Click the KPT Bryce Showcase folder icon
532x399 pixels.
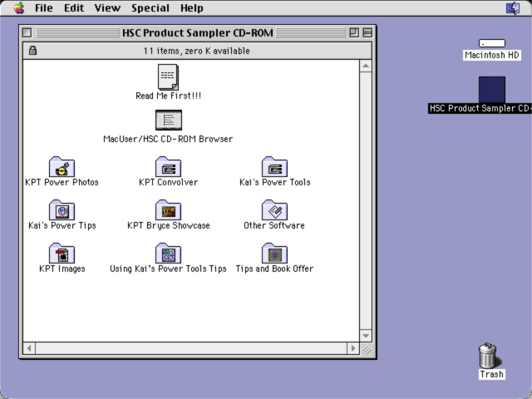point(168,209)
